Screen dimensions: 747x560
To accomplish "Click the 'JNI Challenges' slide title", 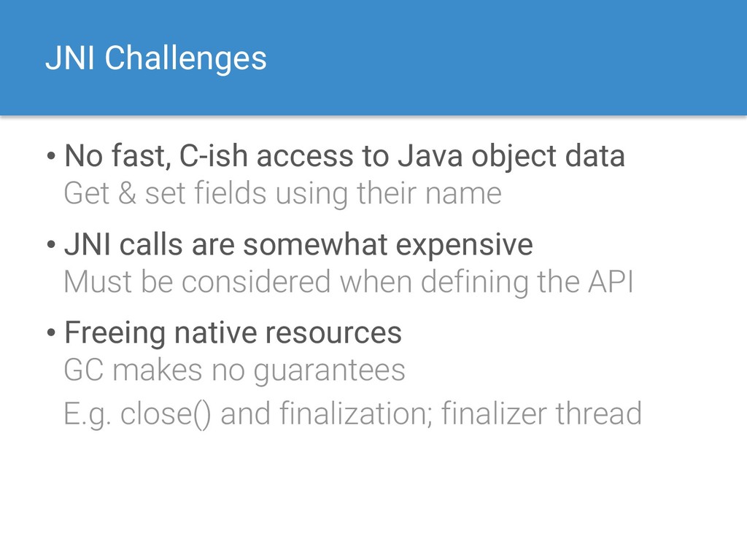I will click(x=156, y=58).
